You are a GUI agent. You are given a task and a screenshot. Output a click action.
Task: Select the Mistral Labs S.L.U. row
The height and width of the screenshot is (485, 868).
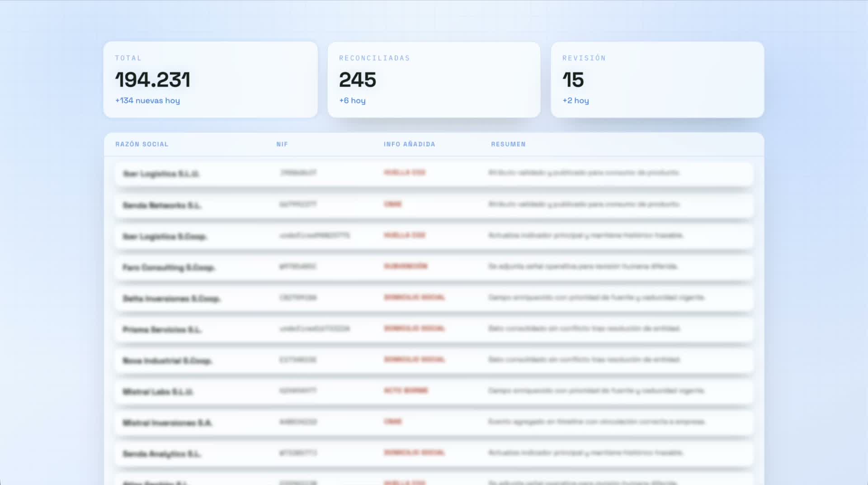(x=434, y=391)
